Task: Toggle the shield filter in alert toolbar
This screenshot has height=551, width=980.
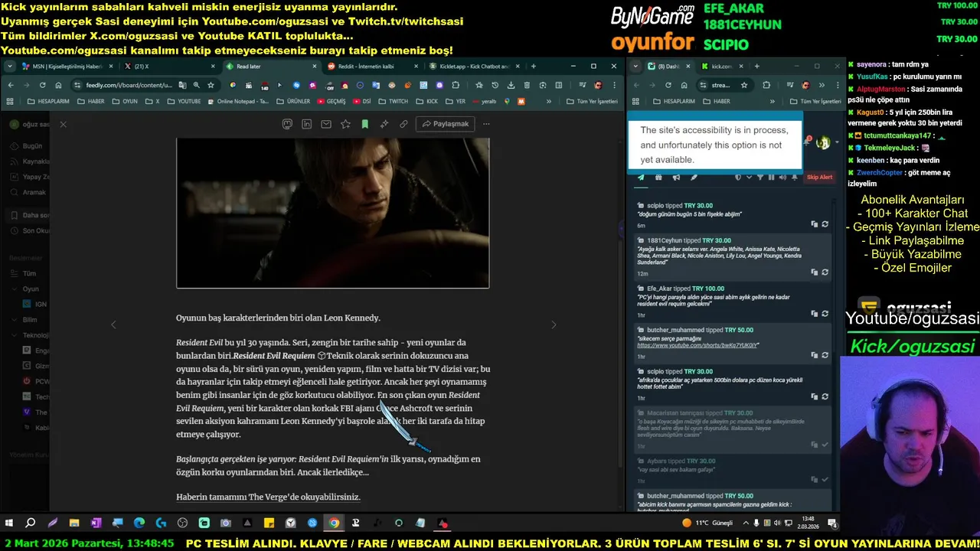Action: coord(738,178)
